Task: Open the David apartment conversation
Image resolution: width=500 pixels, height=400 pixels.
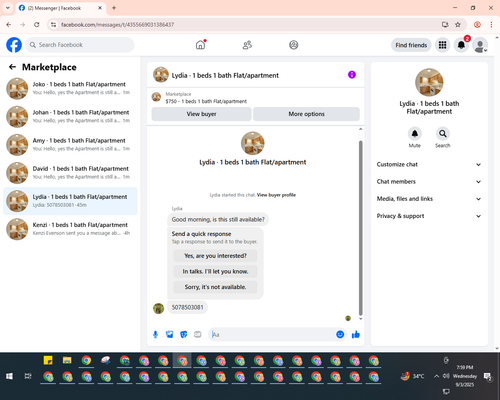Action: coord(70,173)
